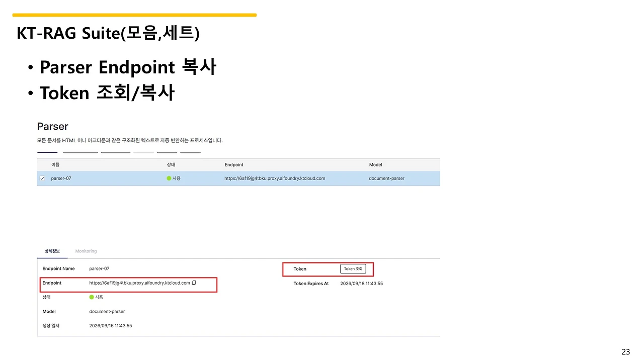Copy the Endpoint URL with the copy icon
The height and width of the screenshot is (362, 644).
(x=194, y=283)
